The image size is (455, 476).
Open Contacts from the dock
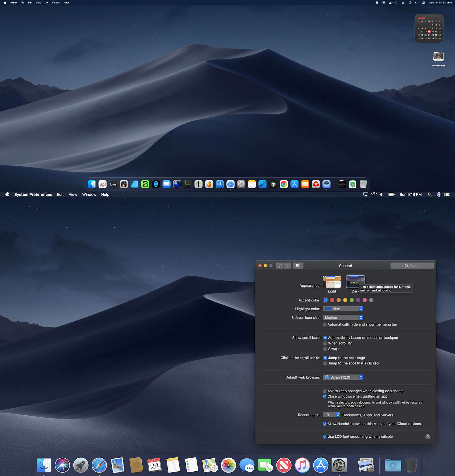[x=136, y=465]
